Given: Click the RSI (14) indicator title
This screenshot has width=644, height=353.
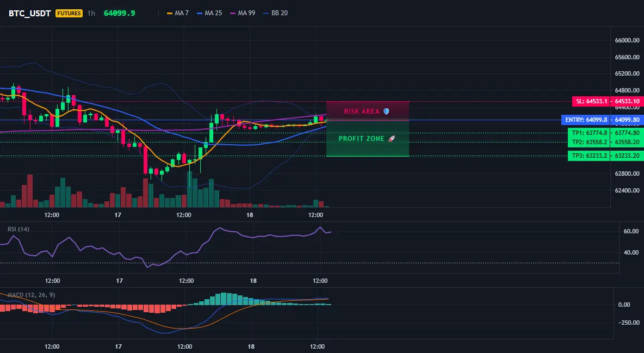Looking at the screenshot, I should pyautogui.click(x=18, y=230).
